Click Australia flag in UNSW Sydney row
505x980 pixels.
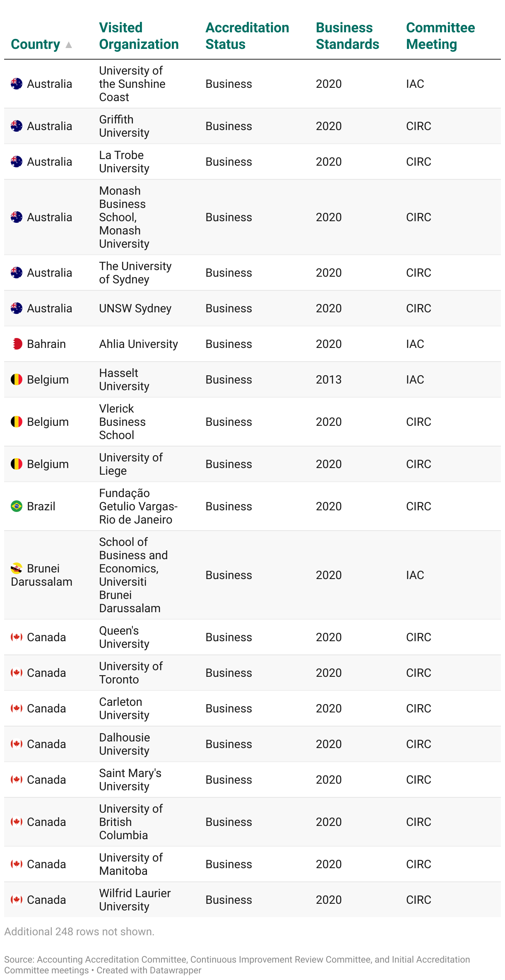pos(17,308)
